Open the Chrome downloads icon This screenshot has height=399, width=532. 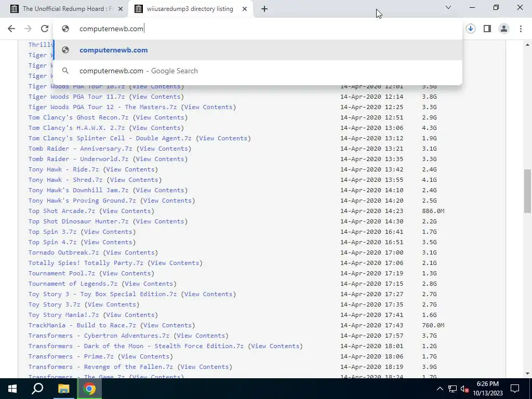470,29
